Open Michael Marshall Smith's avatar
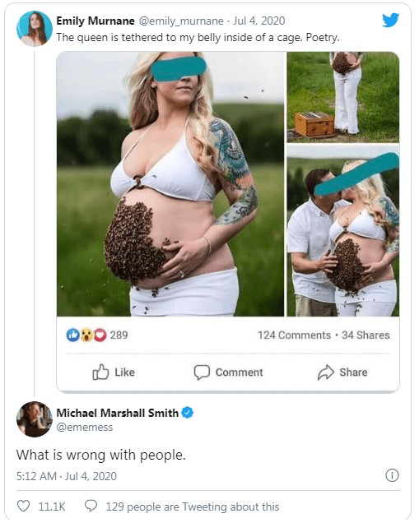Viewport: 419px width, 532px height. tap(35, 419)
